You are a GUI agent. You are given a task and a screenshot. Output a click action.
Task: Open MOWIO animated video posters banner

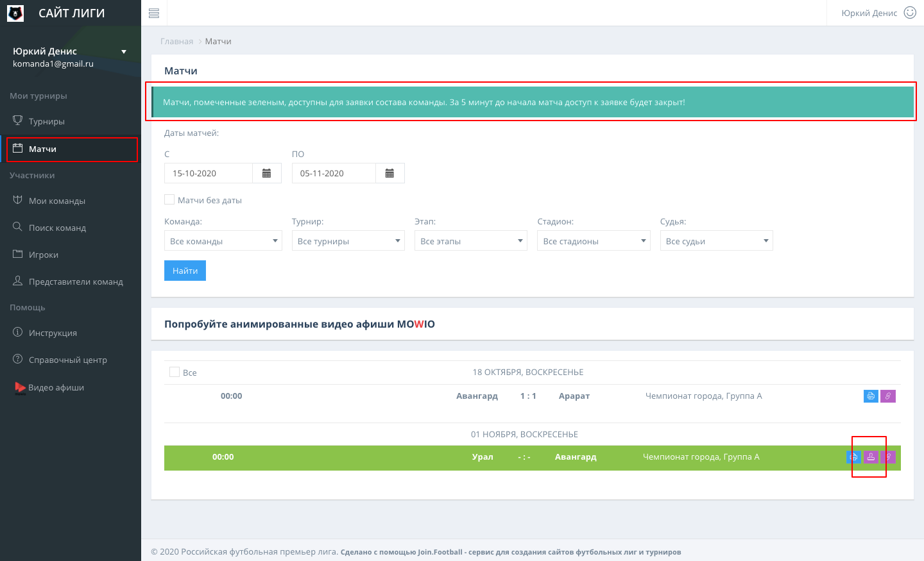click(x=300, y=324)
